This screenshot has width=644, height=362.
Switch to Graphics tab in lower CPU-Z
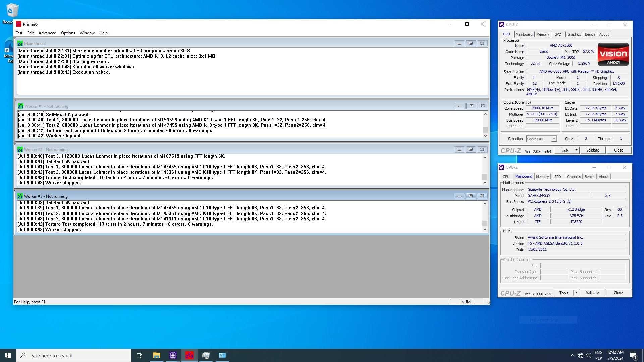point(574,177)
